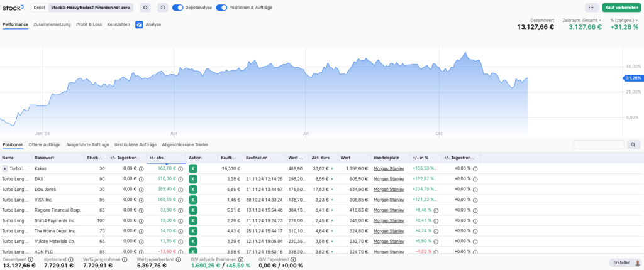Screen dimensions: 644x270
Task: Click info icon next to 668,70 € value
Action: tap(180, 169)
